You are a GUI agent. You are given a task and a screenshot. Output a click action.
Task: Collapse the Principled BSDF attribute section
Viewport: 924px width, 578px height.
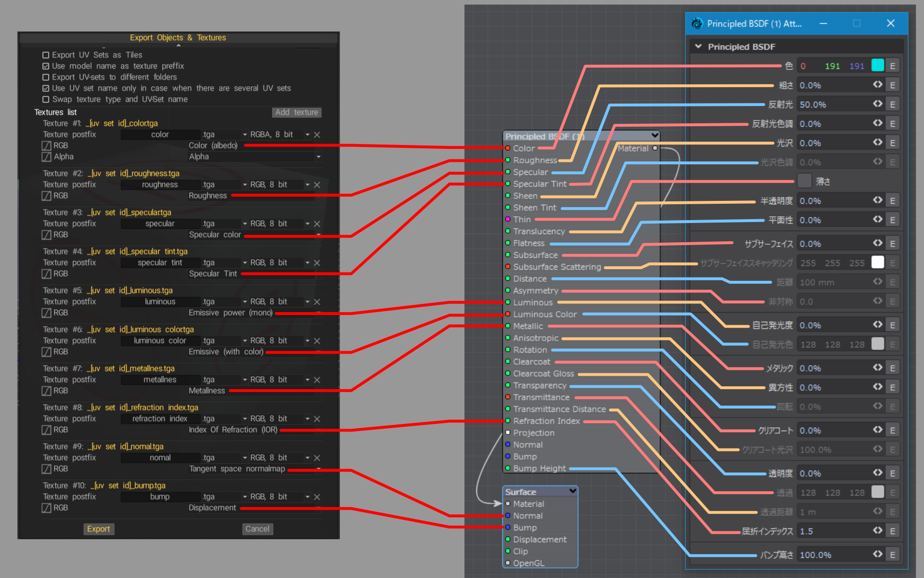698,47
